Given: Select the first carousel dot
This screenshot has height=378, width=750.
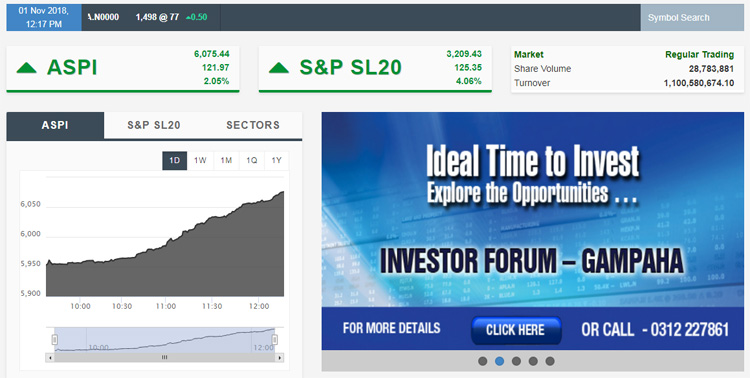Looking at the screenshot, I should coord(483,361).
